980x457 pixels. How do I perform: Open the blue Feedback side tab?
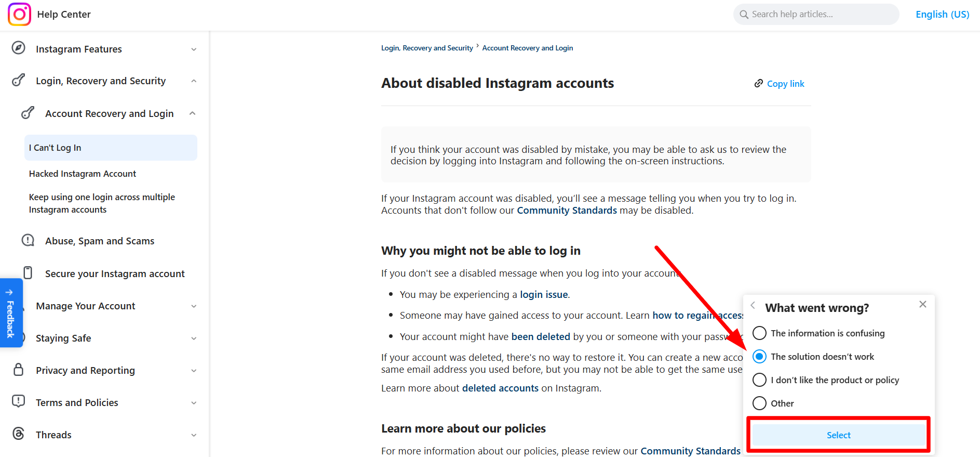[x=10, y=313]
